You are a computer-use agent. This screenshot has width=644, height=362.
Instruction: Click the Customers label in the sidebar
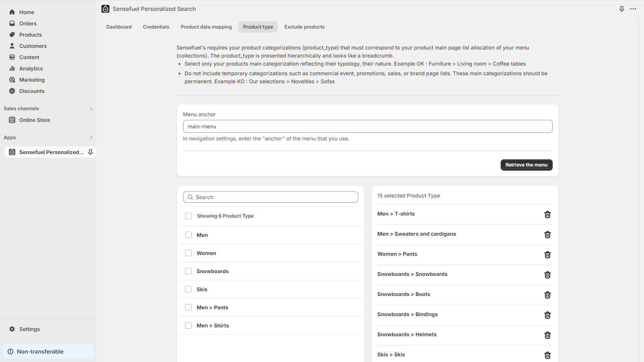click(x=33, y=46)
